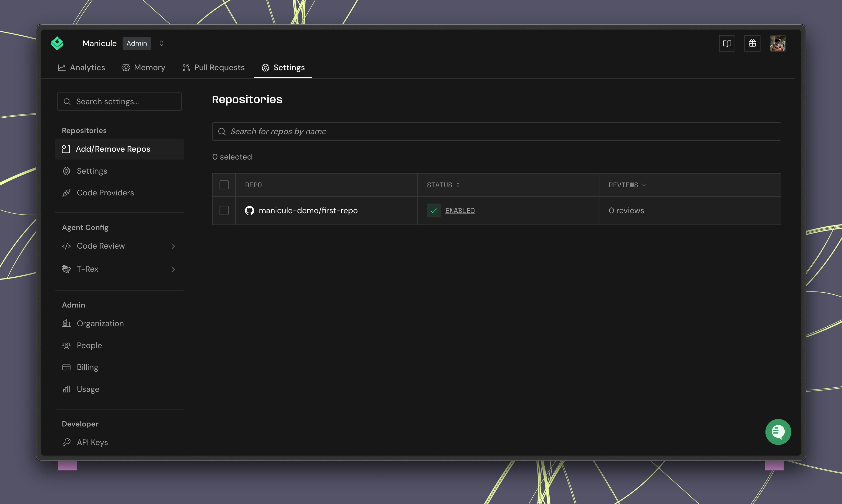
Task: Click the Code Review brackets icon
Action: pyautogui.click(x=66, y=246)
